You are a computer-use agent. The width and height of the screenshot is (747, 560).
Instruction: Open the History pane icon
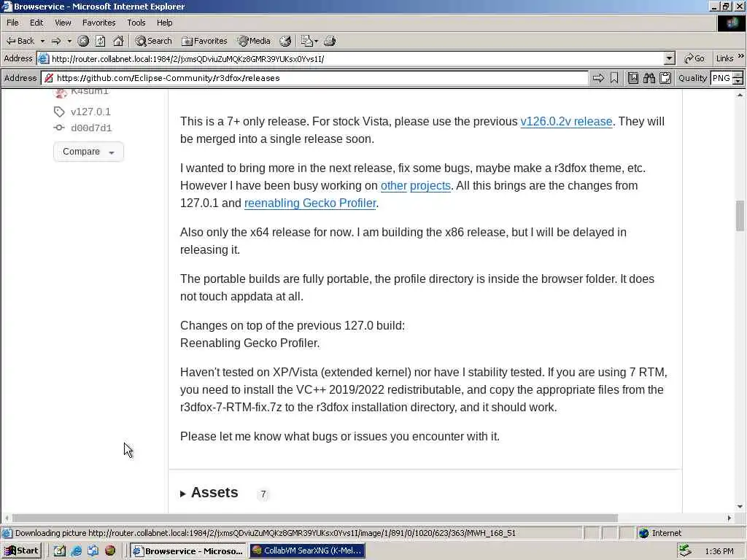(285, 41)
